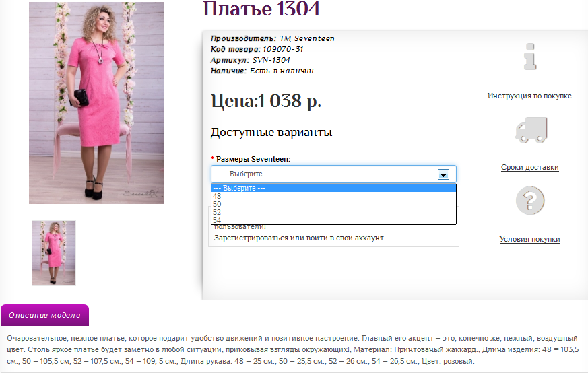Click the Артикул: SVN-1304 text

tap(250, 60)
